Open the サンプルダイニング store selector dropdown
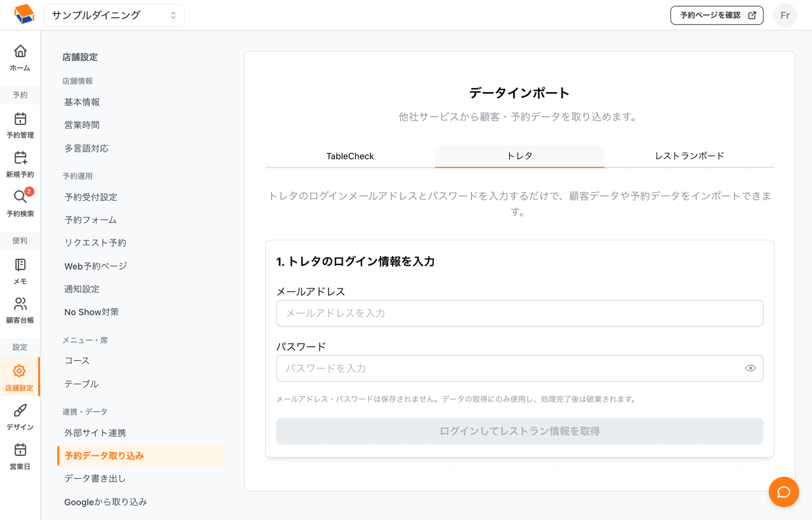 114,15
